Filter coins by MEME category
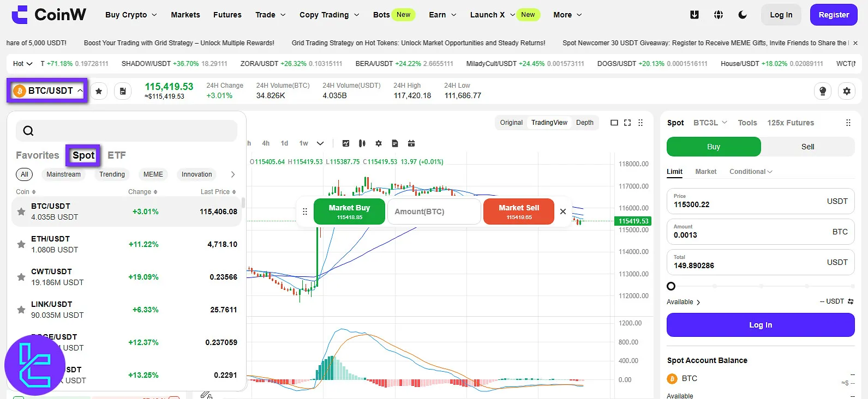Image resolution: width=868 pixels, height=399 pixels. tap(153, 174)
